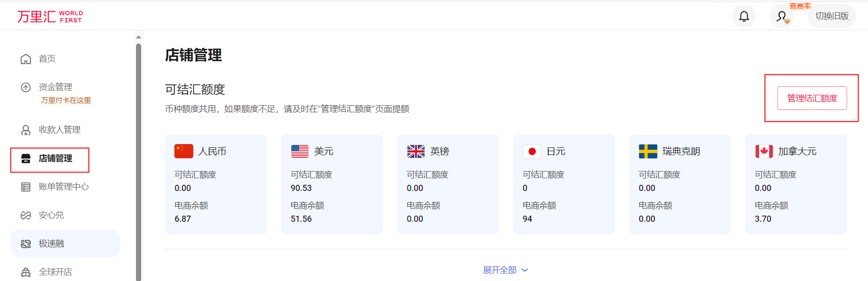
Task: Click the 币种额度共用 description text
Action: [x=287, y=109]
